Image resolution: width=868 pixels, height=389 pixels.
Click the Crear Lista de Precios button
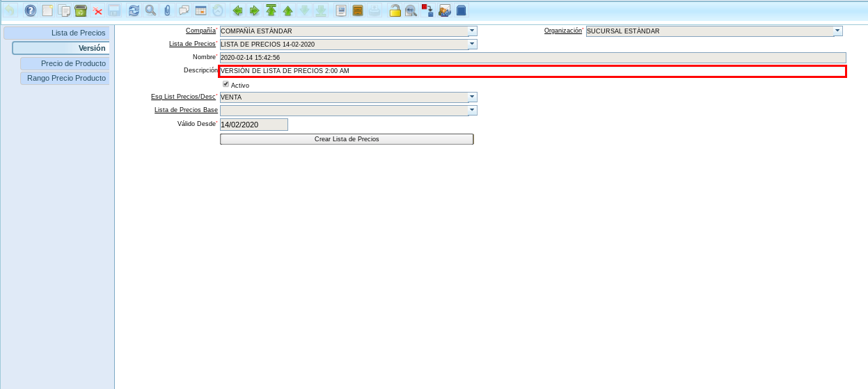point(347,139)
